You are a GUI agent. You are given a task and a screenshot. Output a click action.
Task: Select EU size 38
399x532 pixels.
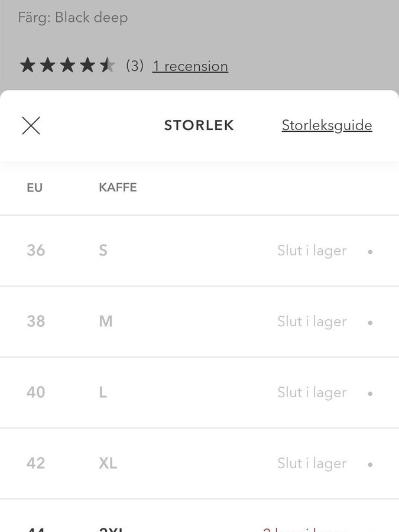[36, 322]
